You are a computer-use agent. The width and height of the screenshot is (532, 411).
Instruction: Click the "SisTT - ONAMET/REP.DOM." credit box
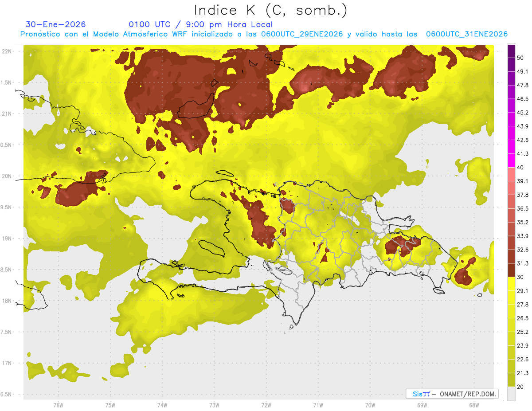click(452, 394)
